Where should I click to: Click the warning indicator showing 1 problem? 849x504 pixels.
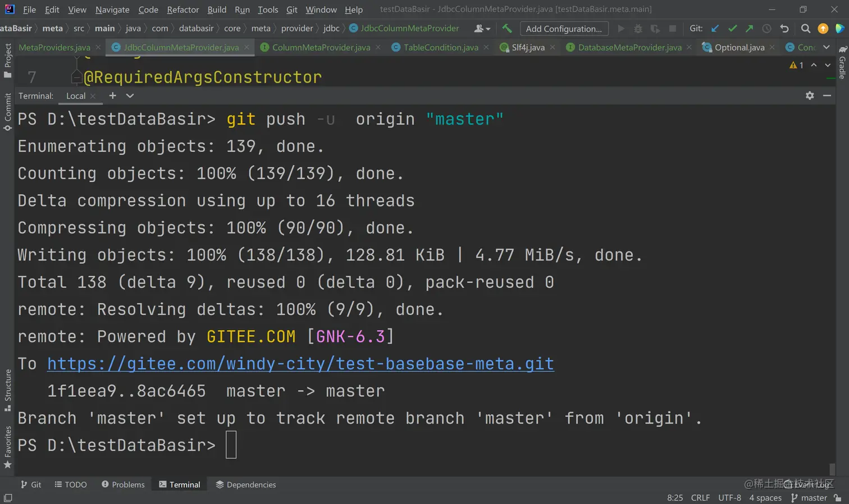click(796, 65)
